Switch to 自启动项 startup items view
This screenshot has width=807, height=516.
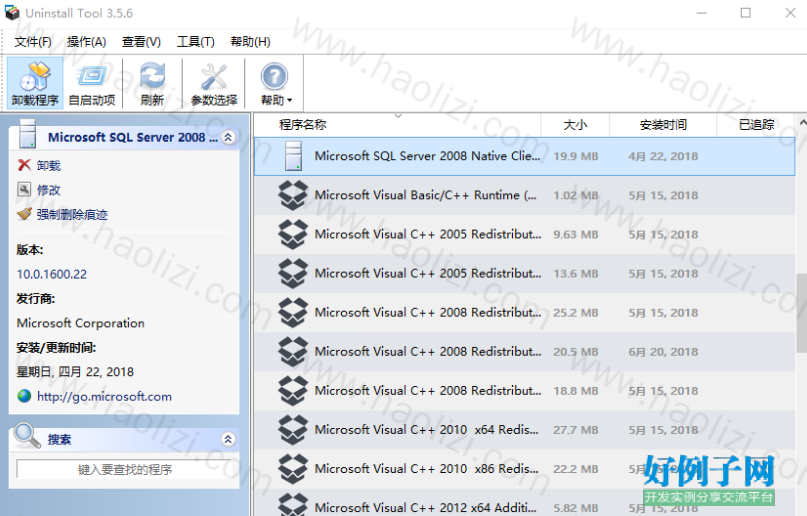click(x=92, y=83)
